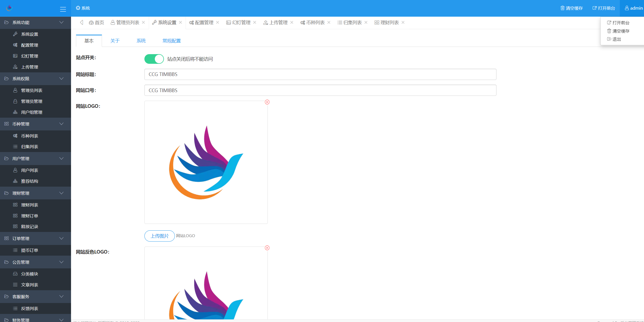Remove the 网站反色LOGO image with the red icon
Screen dimensions: 644x322
[267, 248]
